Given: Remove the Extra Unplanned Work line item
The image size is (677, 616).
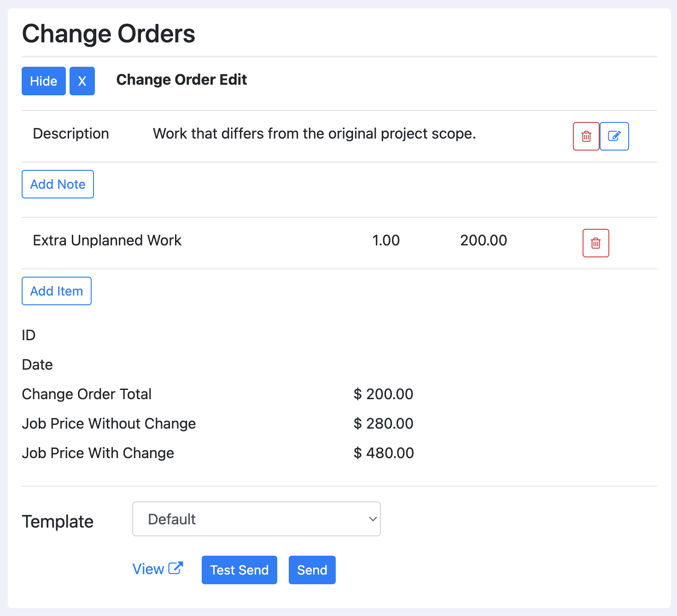Looking at the screenshot, I should (x=595, y=243).
